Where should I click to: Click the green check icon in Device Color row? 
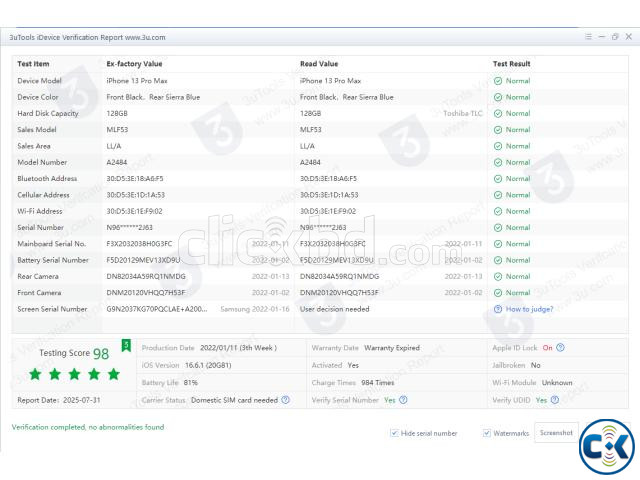498,97
